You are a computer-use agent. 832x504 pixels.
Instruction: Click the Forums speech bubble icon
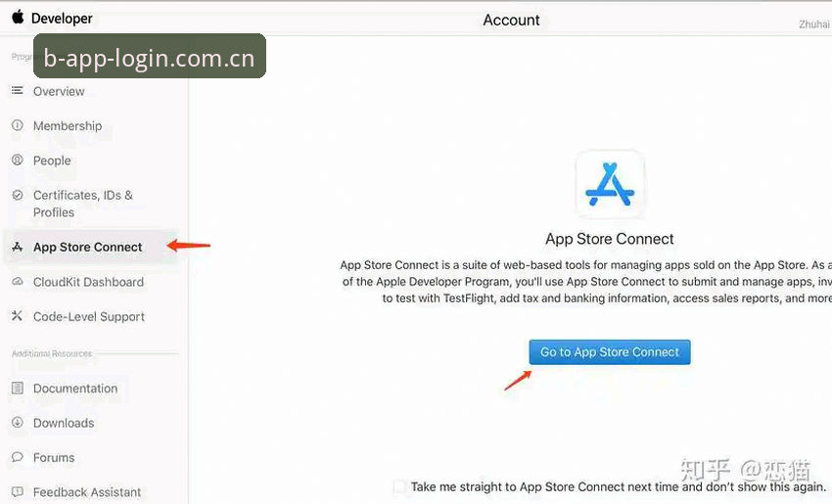tap(18, 457)
